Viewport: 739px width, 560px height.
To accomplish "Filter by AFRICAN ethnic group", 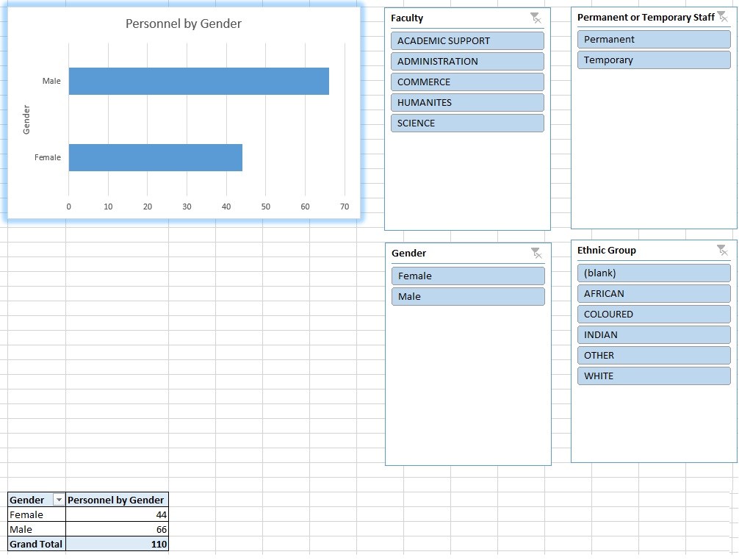I will pyautogui.click(x=653, y=293).
